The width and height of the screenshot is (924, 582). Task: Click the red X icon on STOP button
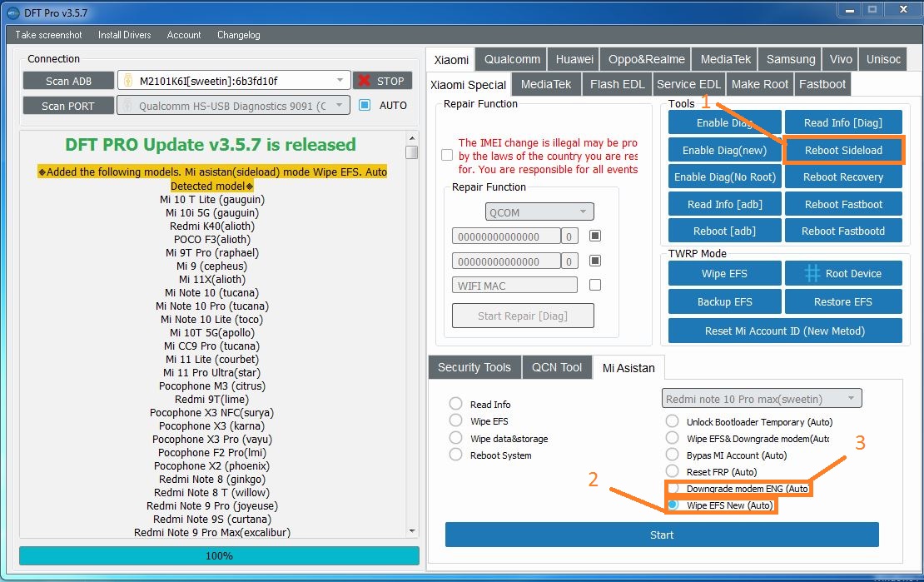tap(364, 81)
